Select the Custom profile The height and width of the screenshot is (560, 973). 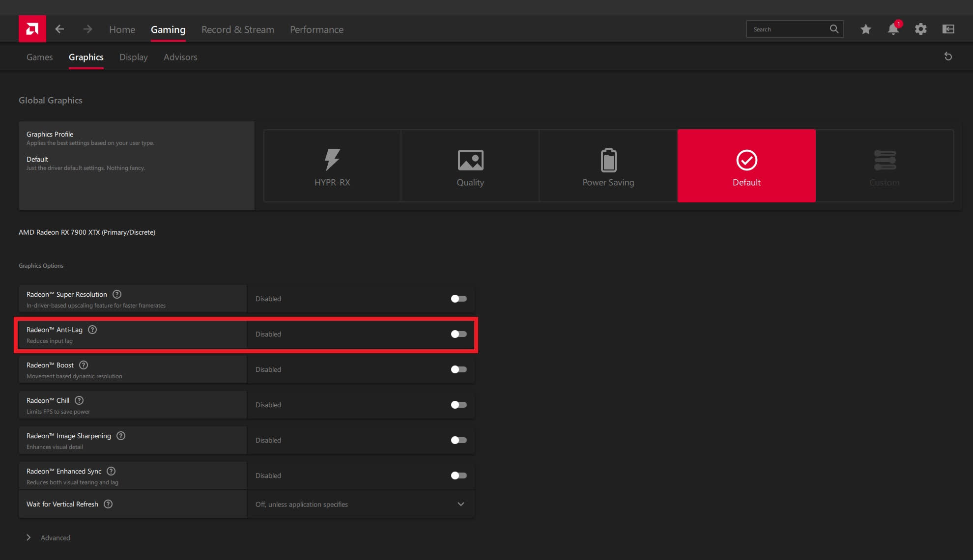[885, 166]
